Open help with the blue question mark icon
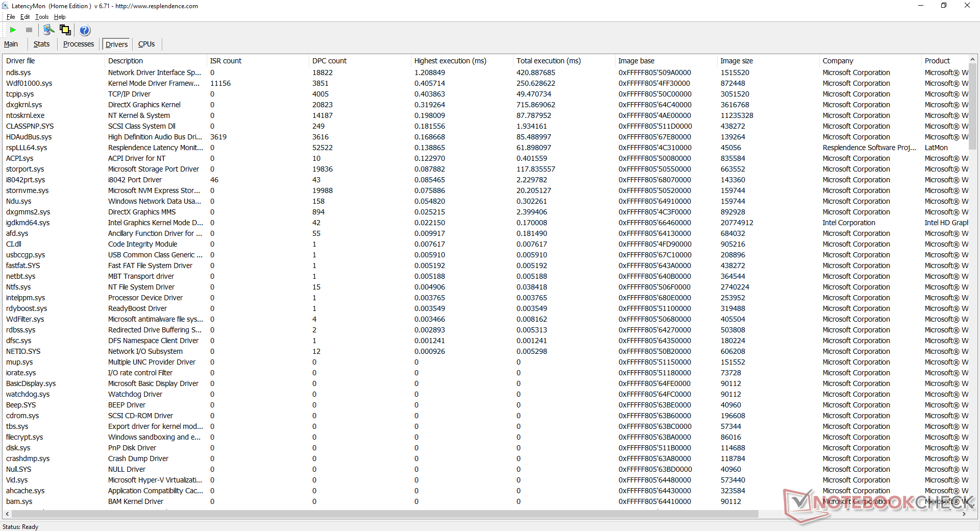This screenshot has width=980, height=531. (x=85, y=30)
